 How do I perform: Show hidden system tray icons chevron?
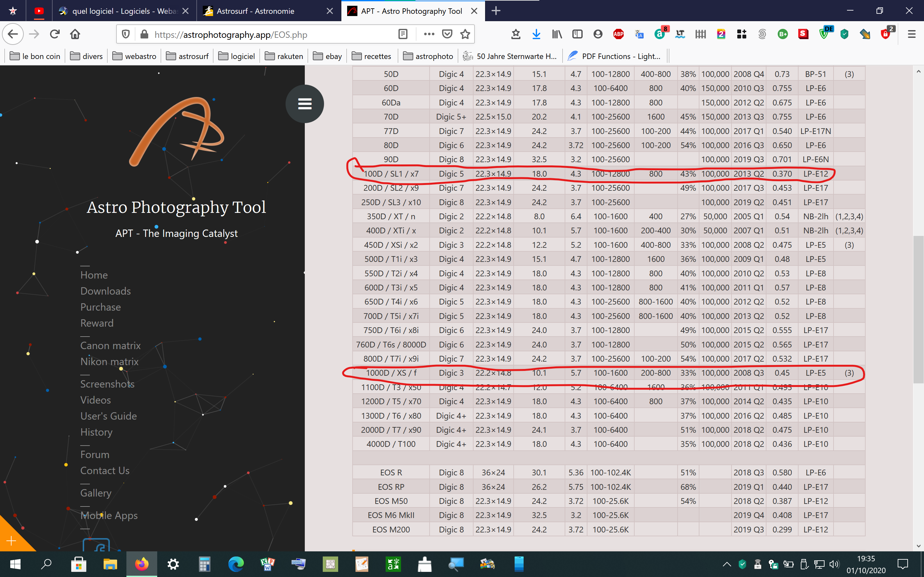727,564
